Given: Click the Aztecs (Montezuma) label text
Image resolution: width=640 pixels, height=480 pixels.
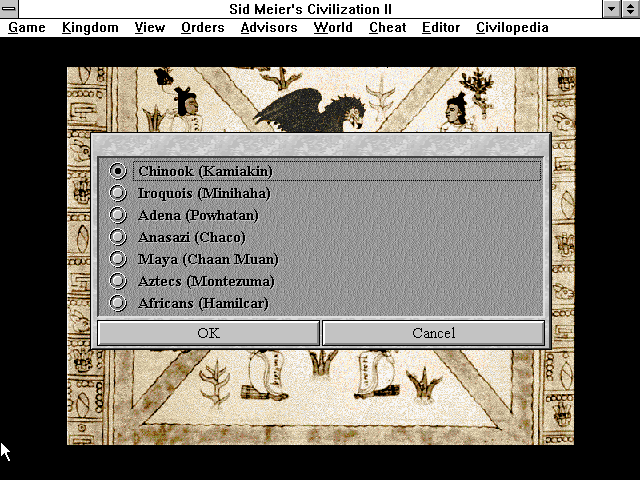Looking at the screenshot, I should click(206, 281).
